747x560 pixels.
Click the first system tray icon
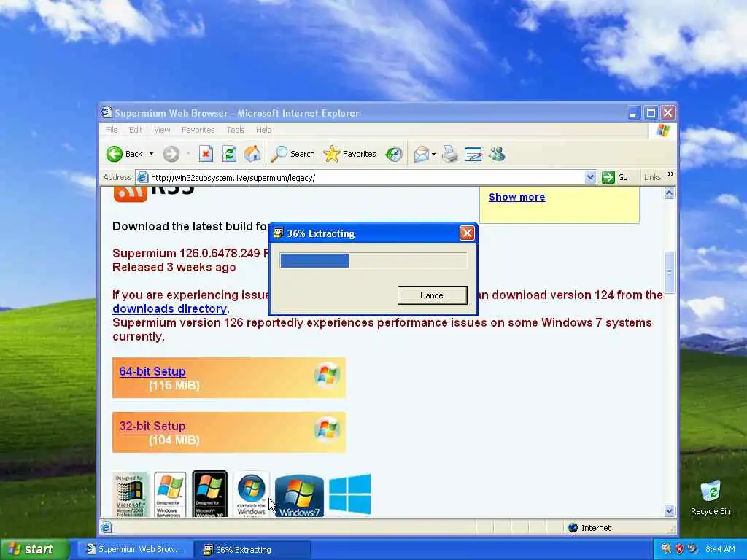coord(666,549)
